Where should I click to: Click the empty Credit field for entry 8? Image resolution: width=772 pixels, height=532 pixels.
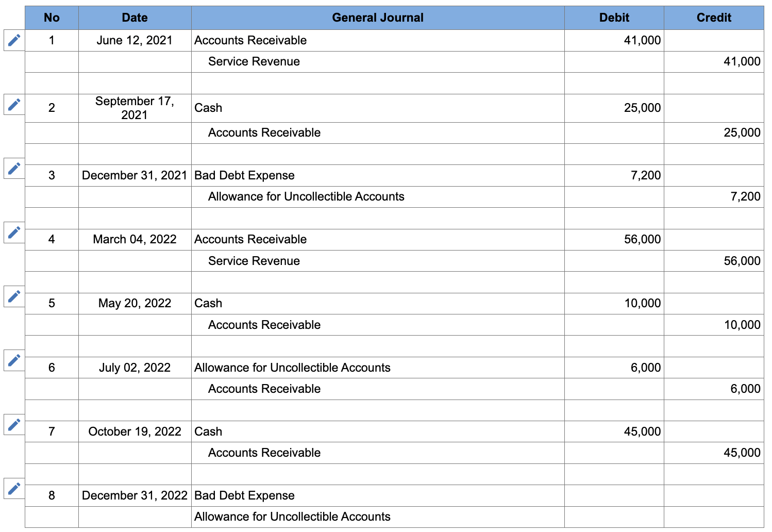point(714,517)
